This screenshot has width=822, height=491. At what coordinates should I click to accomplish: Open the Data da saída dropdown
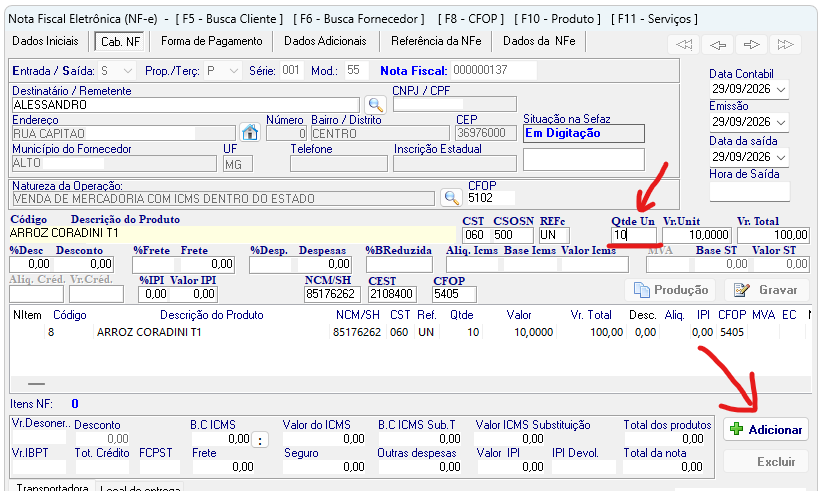(x=781, y=157)
